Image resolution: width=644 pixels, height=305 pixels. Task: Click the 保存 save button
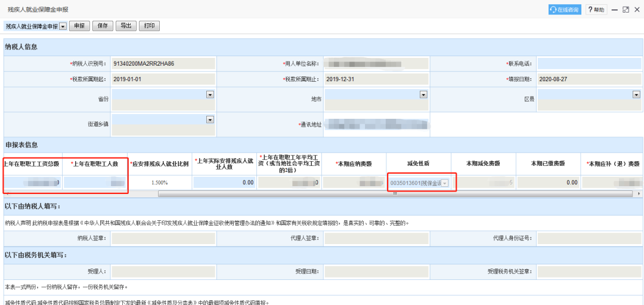(103, 26)
